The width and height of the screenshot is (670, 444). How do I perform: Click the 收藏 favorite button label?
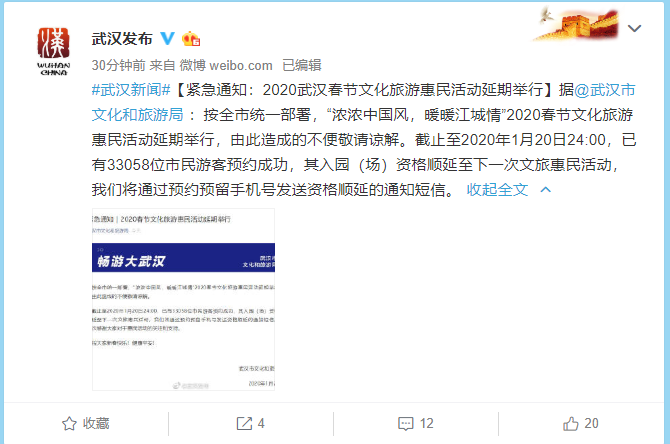coord(96,423)
